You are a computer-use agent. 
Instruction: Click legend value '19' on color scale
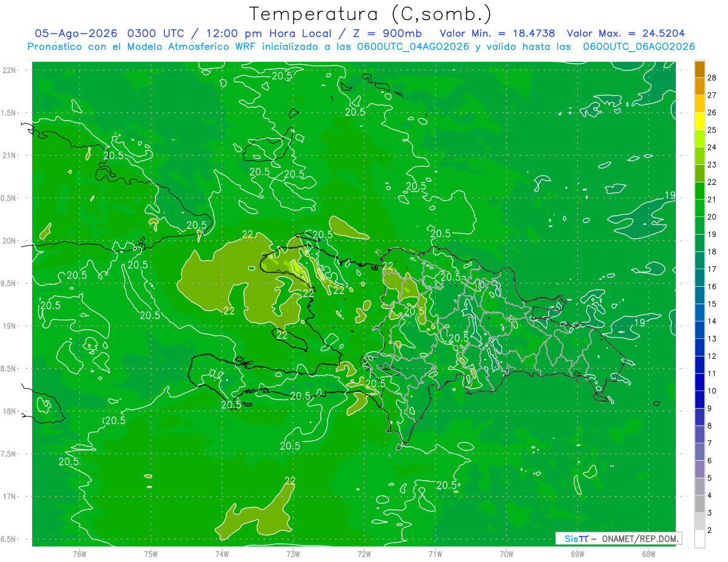click(x=712, y=234)
